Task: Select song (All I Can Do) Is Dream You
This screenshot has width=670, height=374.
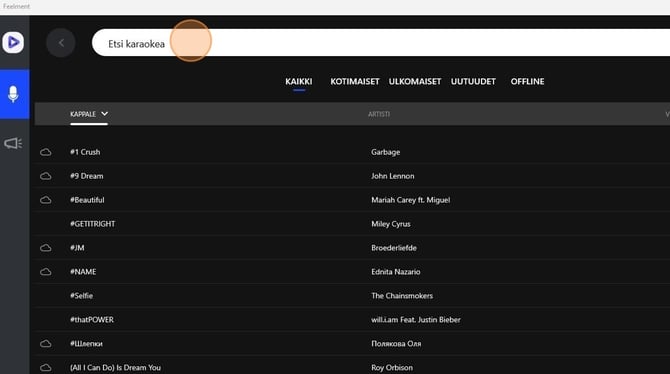Action: click(x=115, y=368)
